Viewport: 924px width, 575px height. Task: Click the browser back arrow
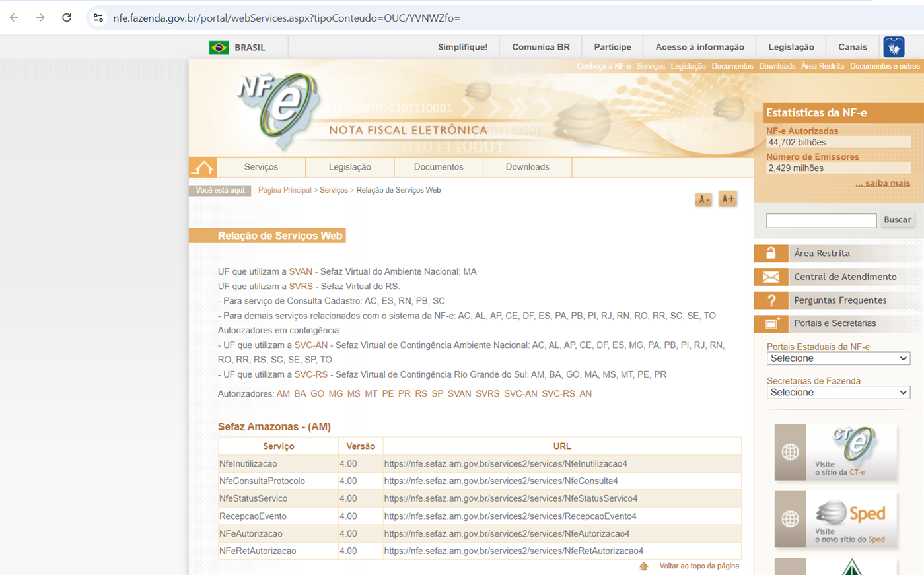(14, 18)
